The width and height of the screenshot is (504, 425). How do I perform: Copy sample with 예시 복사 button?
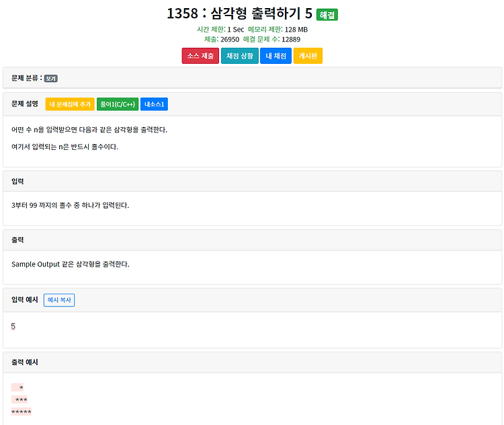(59, 300)
